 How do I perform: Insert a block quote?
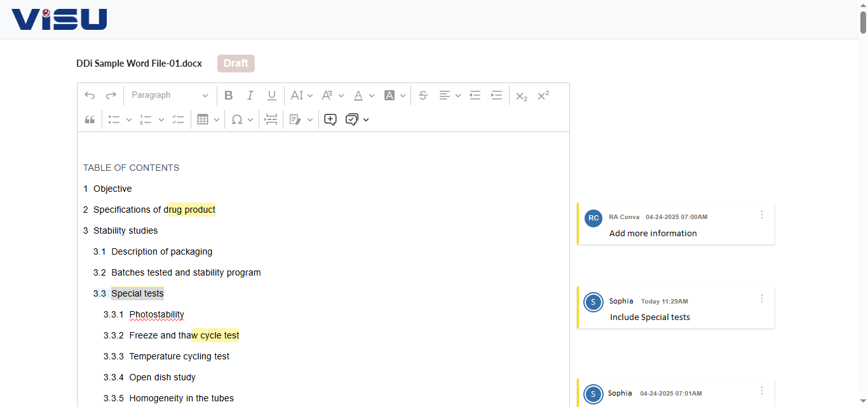tap(90, 119)
